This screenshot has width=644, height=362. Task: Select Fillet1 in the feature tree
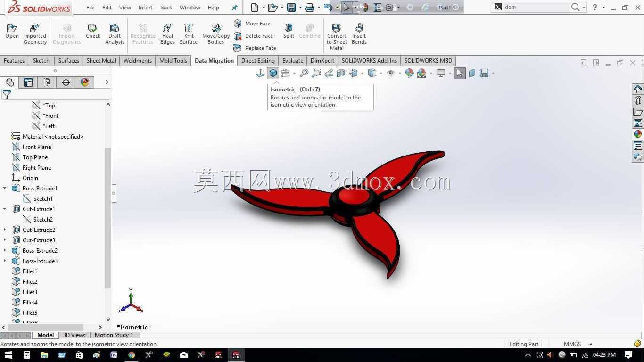(24, 271)
